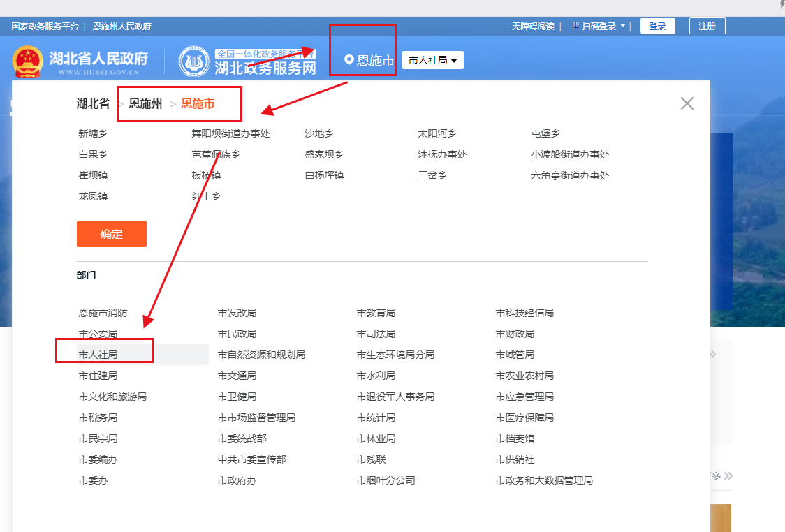The width and height of the screenshot is (785, 532).
Task: Close the region selection panel
Action: (x=687, y=103)
